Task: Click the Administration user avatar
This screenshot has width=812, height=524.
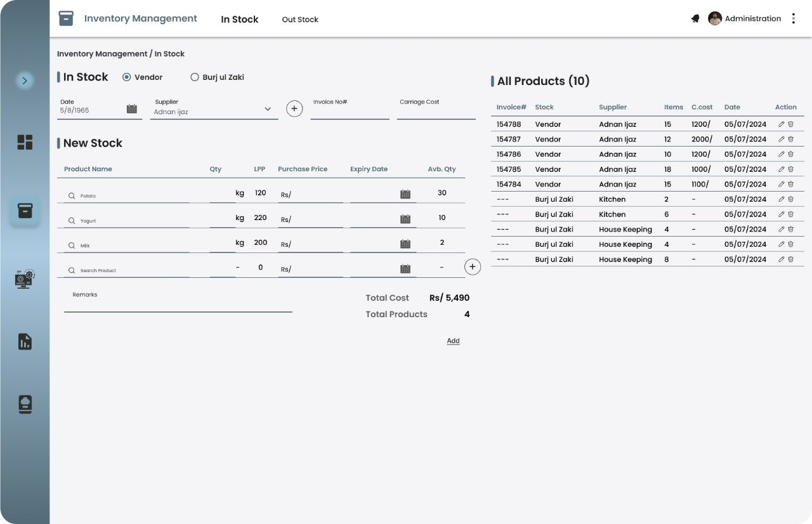Action: tap(715, 18)
